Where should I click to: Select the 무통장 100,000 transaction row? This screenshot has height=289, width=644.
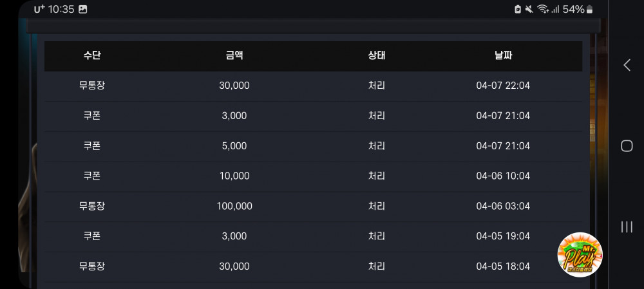click(314, 207)
